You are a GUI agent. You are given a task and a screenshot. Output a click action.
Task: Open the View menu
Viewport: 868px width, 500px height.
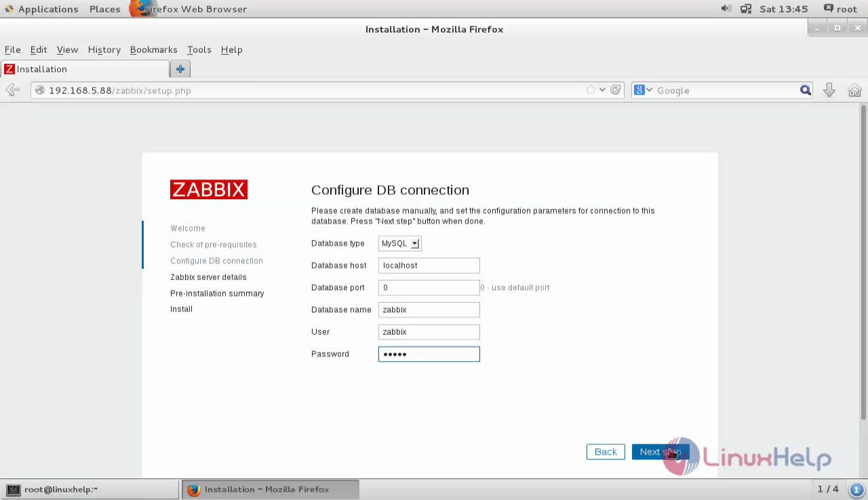click(67, 49)
